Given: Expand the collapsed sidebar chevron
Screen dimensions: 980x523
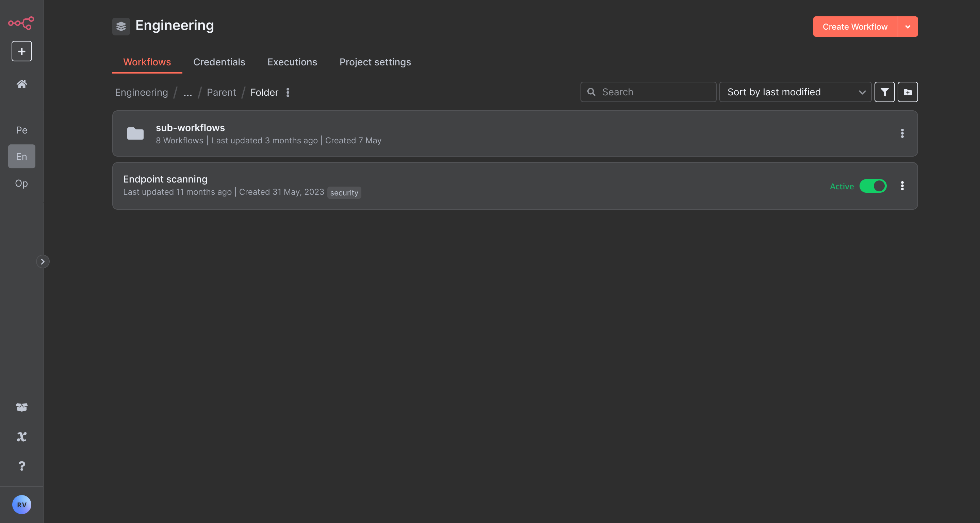Looking at the screenshot, I should pyautogui.click(x=43, y=261).
